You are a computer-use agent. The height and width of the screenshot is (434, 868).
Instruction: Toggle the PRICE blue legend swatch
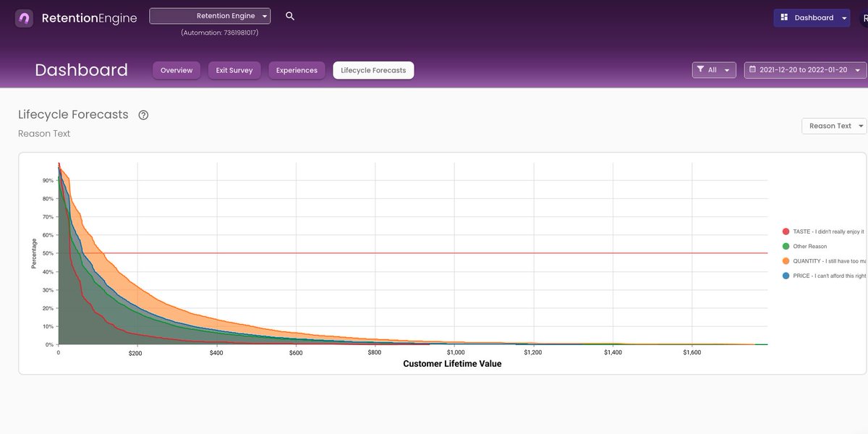(786, 276)
